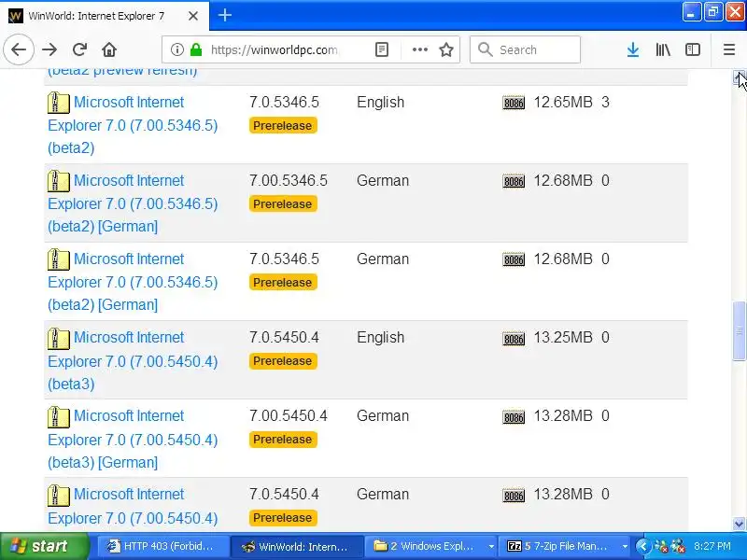Image resolution: width=747 pixels, height=560 pixels.
Task: Click the scrollbar down arrow
Action: (739, 524)
